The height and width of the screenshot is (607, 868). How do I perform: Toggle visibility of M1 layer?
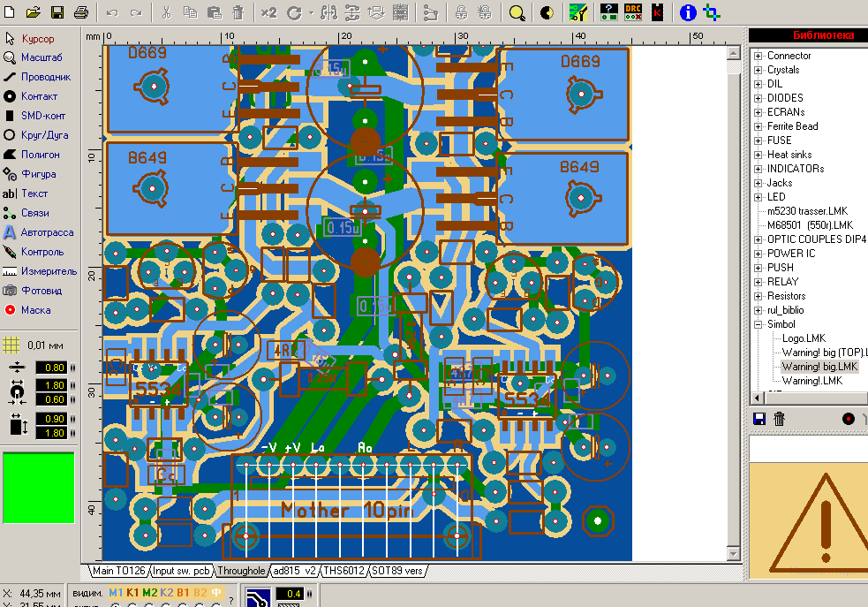[116, 592]
